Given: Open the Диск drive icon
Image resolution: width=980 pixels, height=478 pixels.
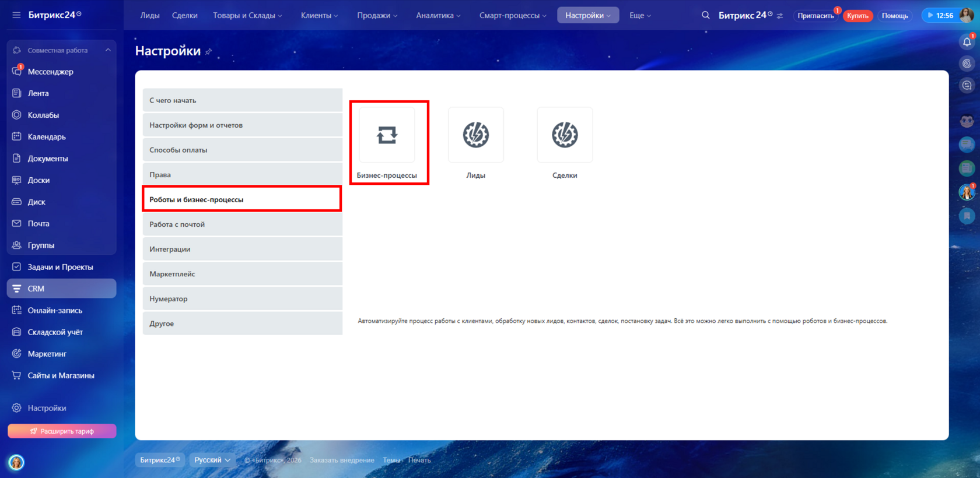Looking at the screenshot, I should pos(17,202).
